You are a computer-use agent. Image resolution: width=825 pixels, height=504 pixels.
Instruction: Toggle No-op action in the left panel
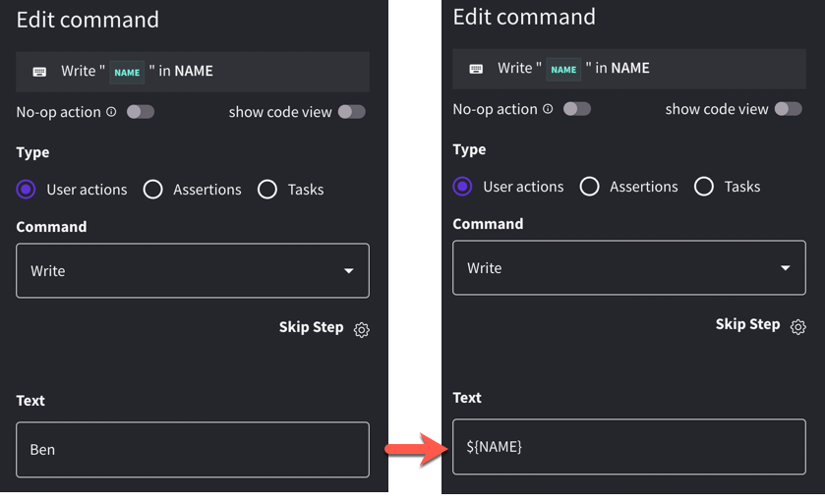pos(140,112)
